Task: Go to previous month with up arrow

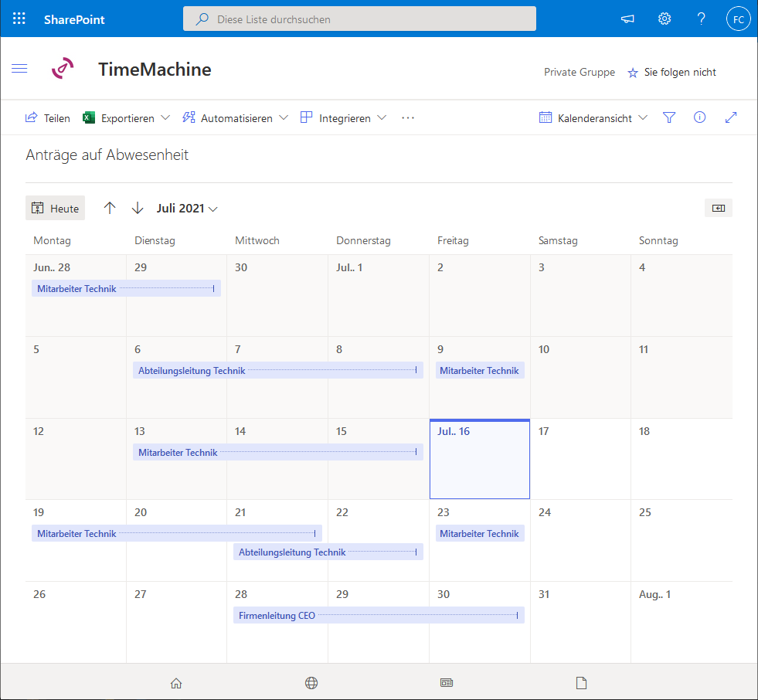Action: coord(110,208)
